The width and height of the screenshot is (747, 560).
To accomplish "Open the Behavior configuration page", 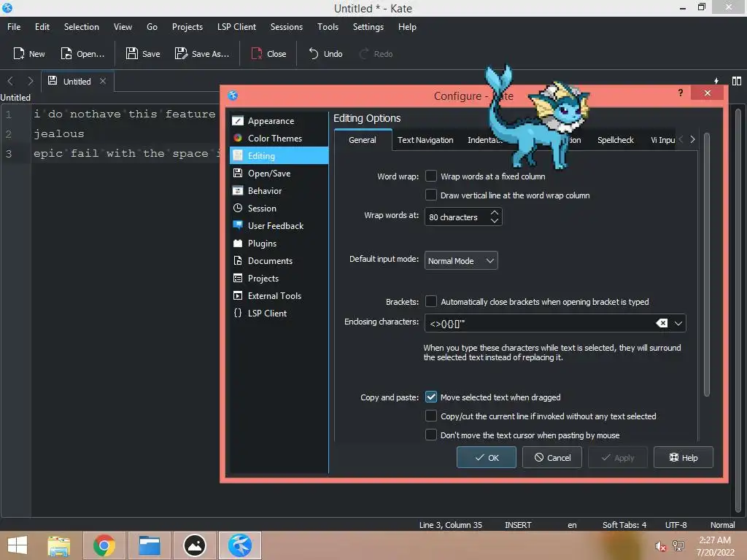I will [279, 191].
